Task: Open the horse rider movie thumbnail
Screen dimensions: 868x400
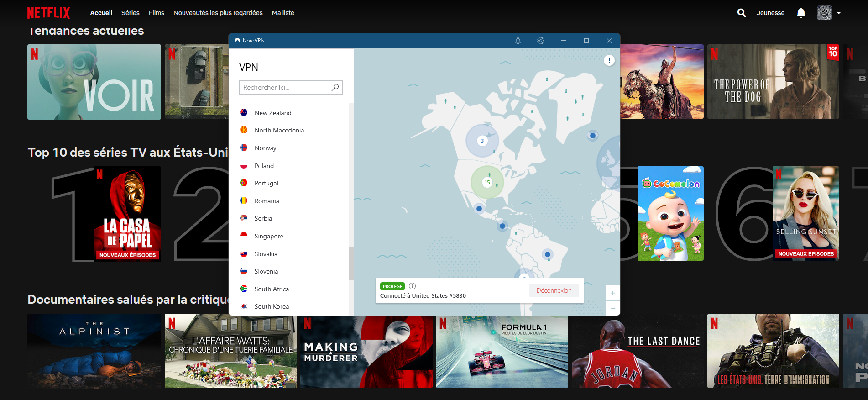Action: tap(662, 82)
